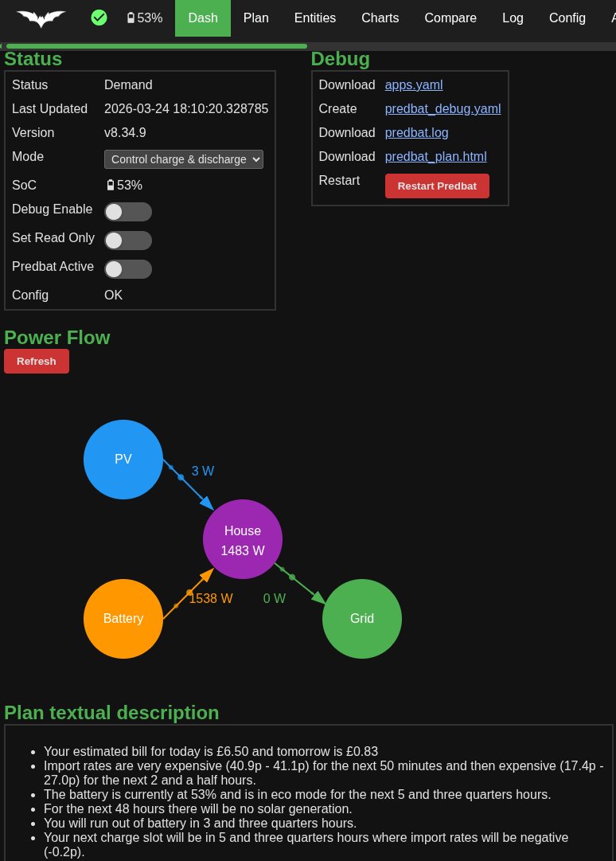Click the estimated bill bullet line
616x861 pixels.
click(211, 751)
